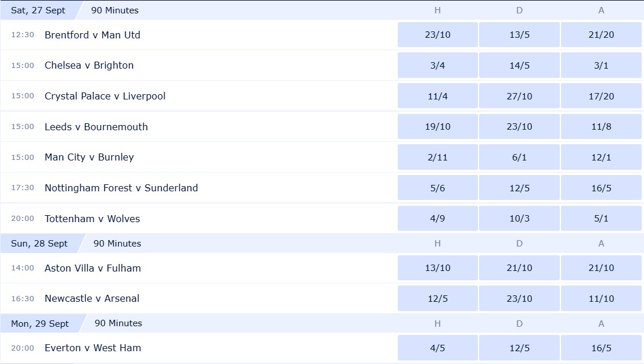Select Crystal Palace home win 11/4
The image size is (644, 364).
pyautogui.click(x=437, y=96)
